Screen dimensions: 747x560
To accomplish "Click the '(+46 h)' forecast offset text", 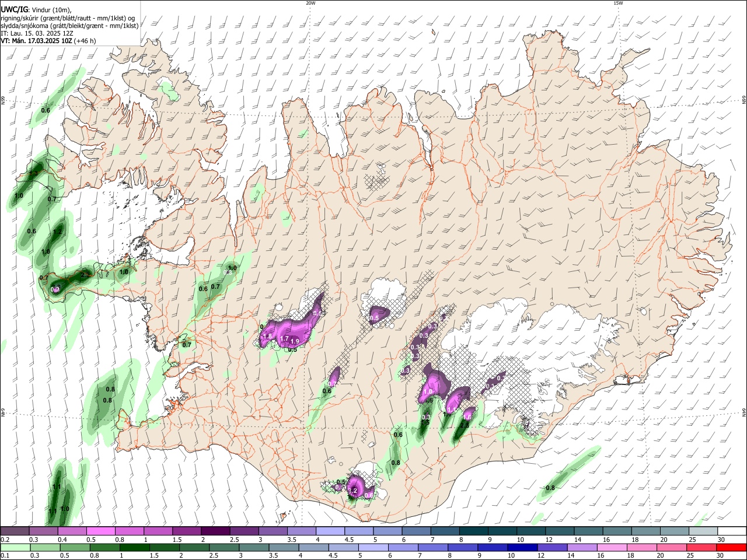I will click(85, 41).
